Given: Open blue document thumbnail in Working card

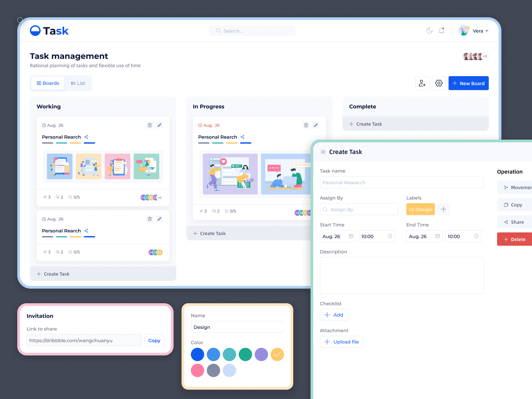Looking at the screenshot, I should pyautogui.click(x=60, y=166).
